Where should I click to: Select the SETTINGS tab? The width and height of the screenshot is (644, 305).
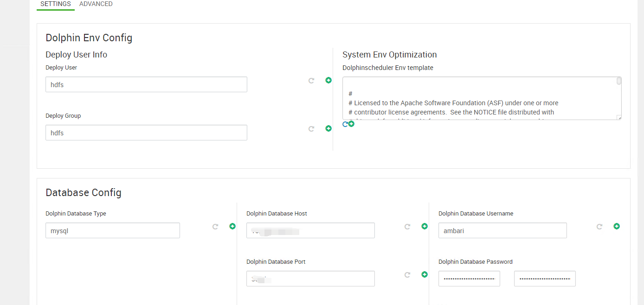[x=56, y=4]
